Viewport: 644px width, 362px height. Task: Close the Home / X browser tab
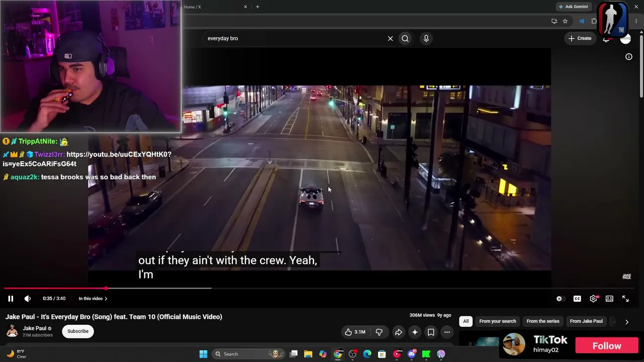pyautogui.click(x=246, y=7)
